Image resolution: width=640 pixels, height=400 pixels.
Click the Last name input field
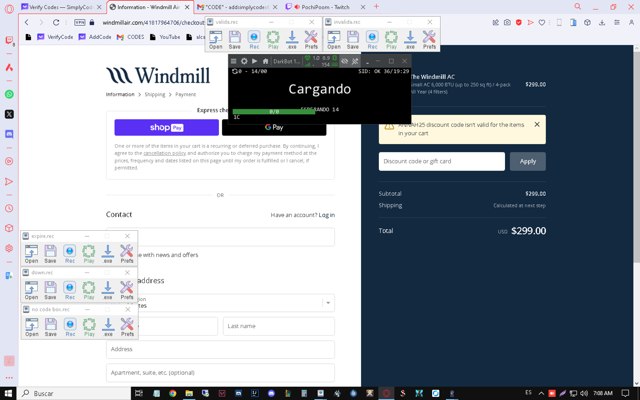tap(279, 326)
